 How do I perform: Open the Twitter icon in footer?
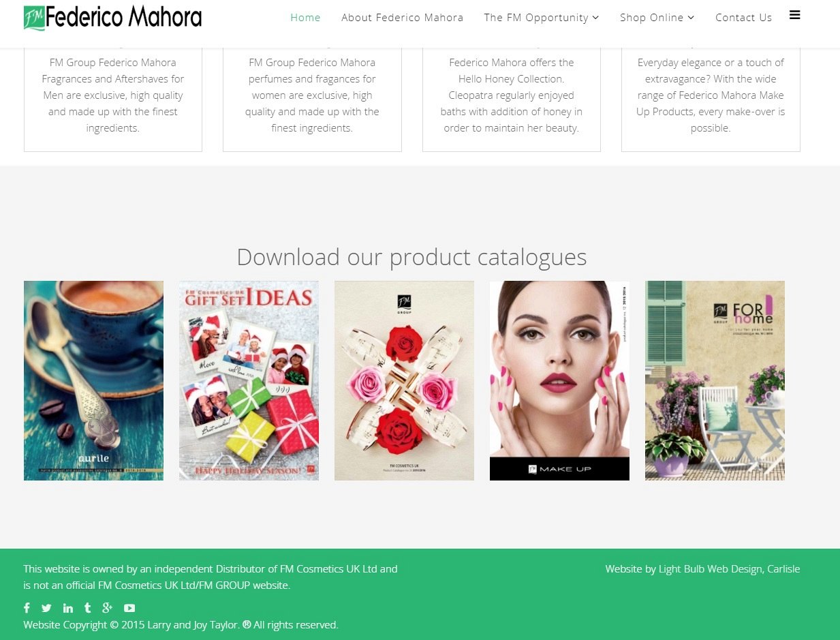tap(46, 608)
